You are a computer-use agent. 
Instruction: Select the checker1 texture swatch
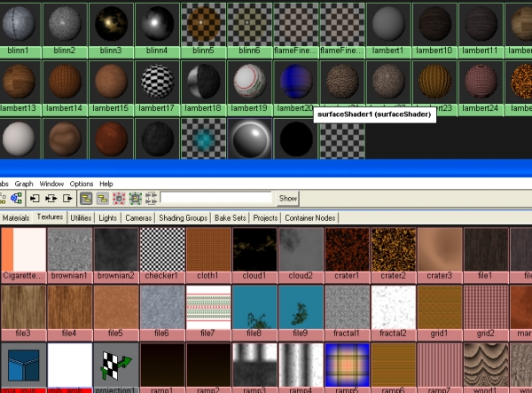(162, 250)
